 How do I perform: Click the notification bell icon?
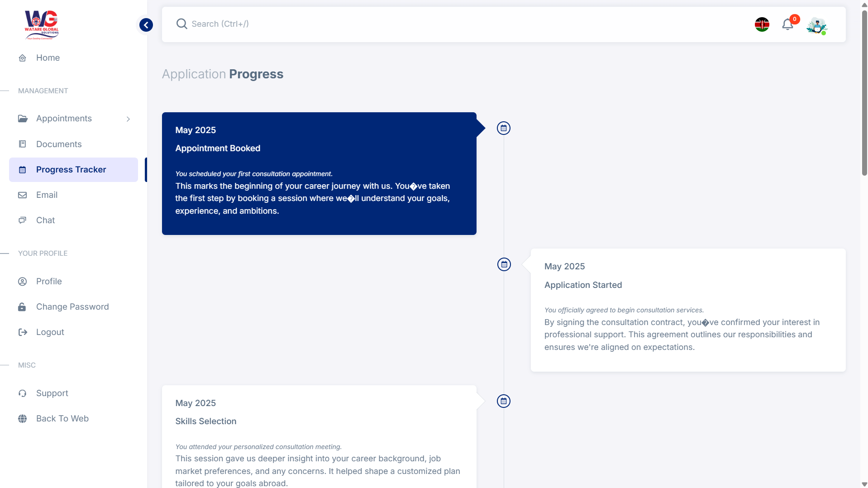787,24
